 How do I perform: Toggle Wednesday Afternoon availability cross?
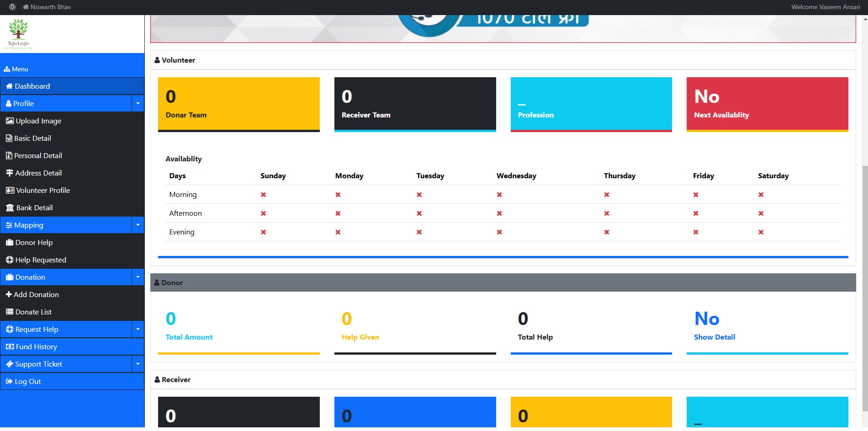click(499, 213)
